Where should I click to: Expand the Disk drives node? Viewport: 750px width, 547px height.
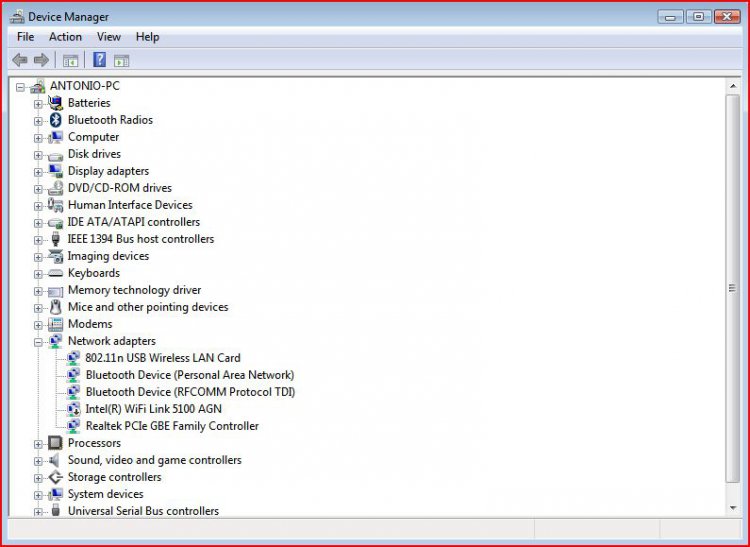click(x=38, y=155)
